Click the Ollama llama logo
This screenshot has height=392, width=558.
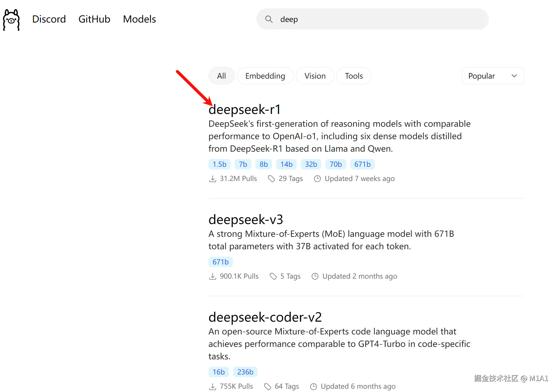point(11,20)
